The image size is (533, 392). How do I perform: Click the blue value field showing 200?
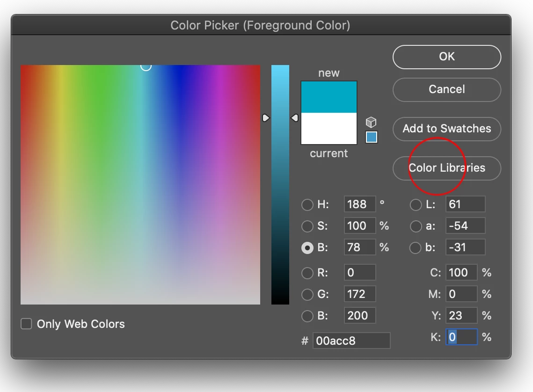tap(360, 316)
